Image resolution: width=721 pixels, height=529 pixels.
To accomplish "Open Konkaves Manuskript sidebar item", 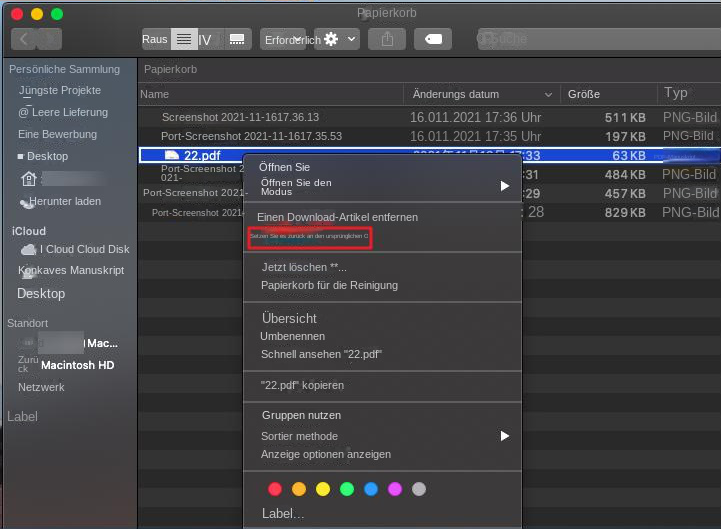I will [71, 270].
